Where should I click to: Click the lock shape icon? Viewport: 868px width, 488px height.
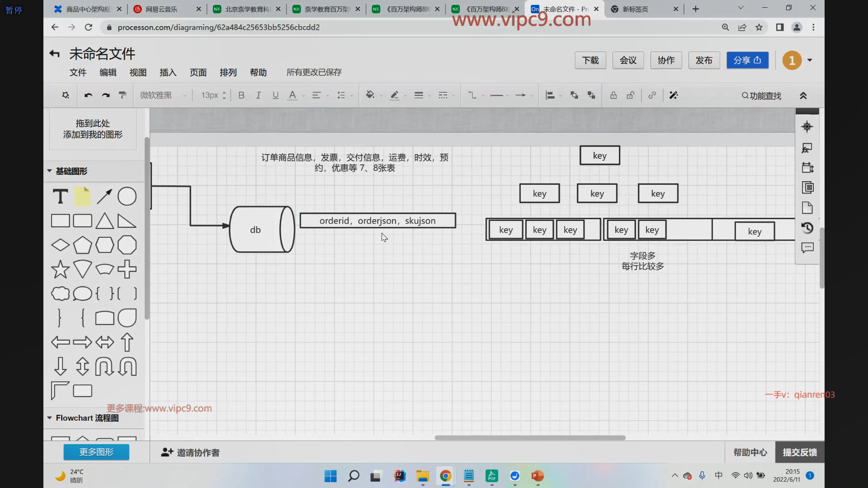click(x=613, y=95)
